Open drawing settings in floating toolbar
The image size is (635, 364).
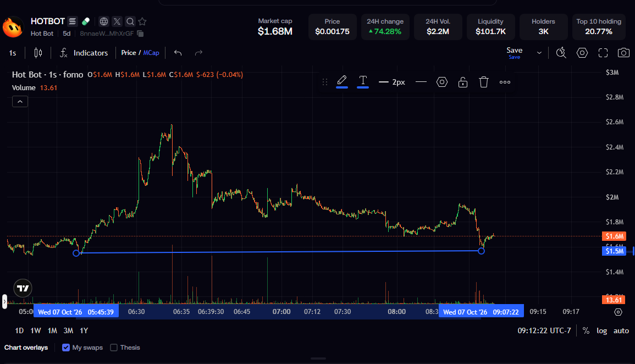[442, 82]
